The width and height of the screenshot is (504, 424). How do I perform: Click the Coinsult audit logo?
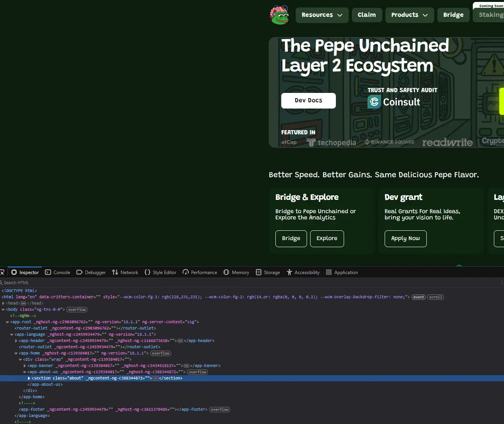tap(394, 102)
